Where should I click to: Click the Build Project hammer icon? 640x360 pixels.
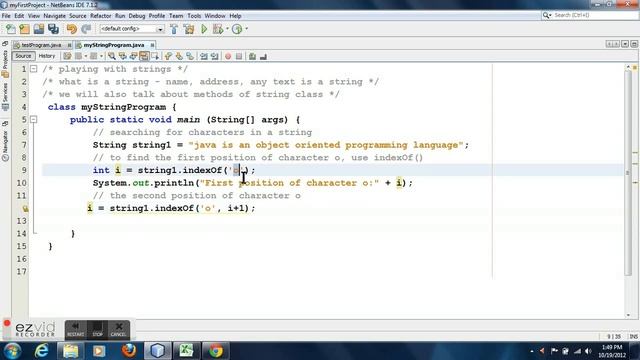(x=174, y=29)
